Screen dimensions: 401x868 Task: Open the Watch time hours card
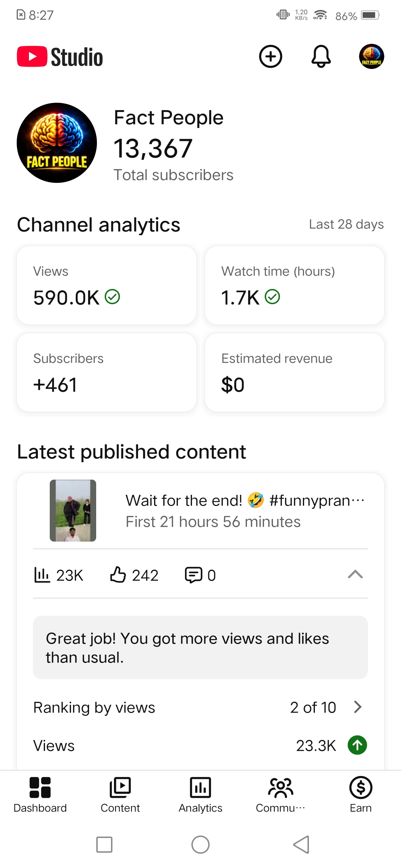tap(294, 285)
